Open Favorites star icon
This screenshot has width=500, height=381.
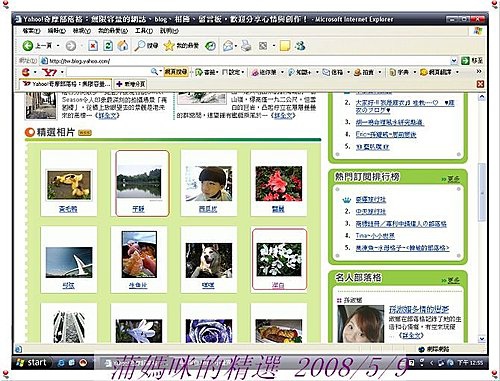point(169,46)
